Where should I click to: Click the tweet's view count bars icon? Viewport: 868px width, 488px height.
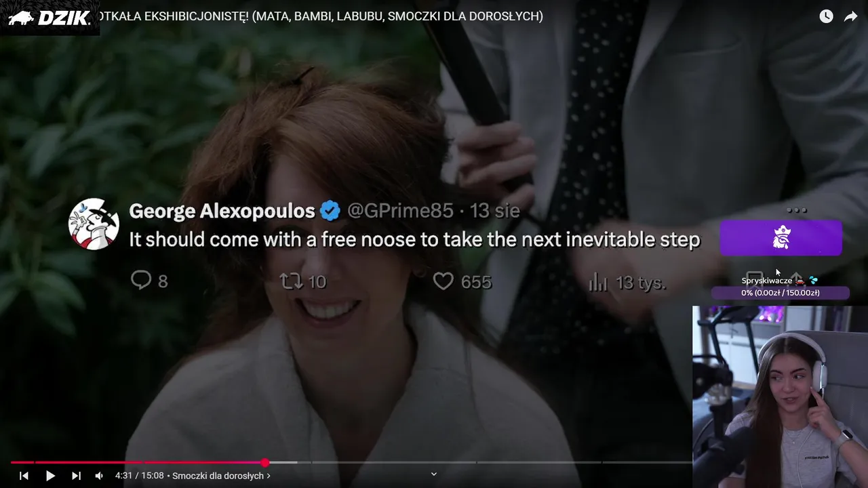pos(598,282)
